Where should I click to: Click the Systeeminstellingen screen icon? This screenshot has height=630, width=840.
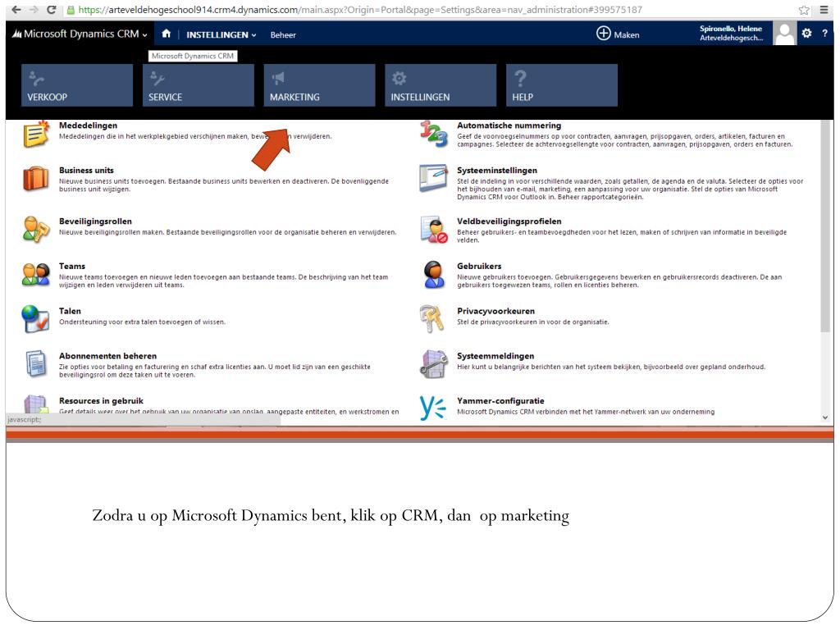tap(433, 178)
